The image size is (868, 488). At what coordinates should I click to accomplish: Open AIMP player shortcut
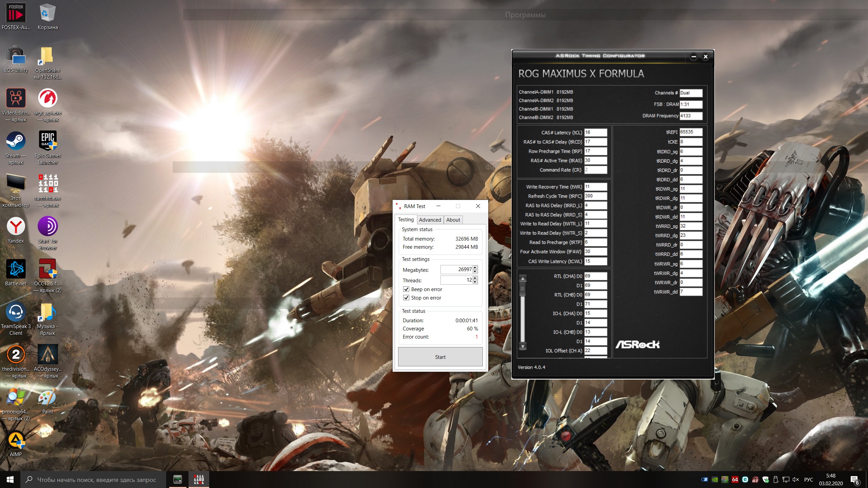pos(16,440)
